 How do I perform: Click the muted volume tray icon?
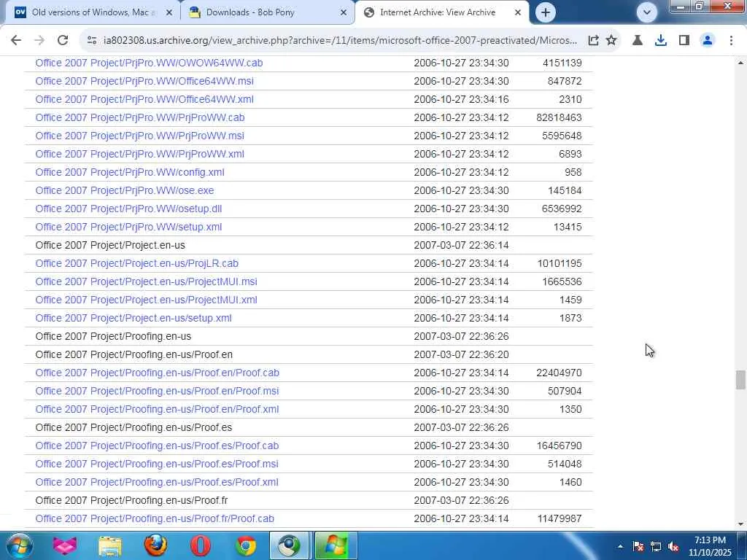click(x=673, y=547)
